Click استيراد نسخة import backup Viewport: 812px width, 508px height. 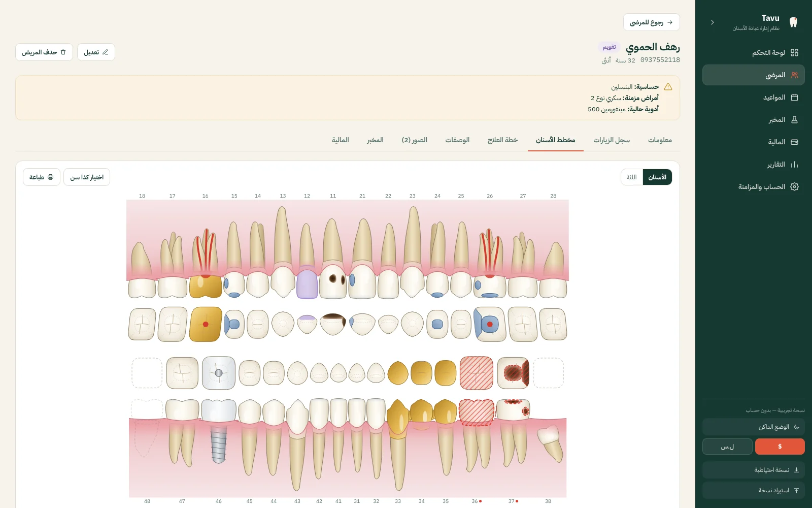(x=754, y=490)
